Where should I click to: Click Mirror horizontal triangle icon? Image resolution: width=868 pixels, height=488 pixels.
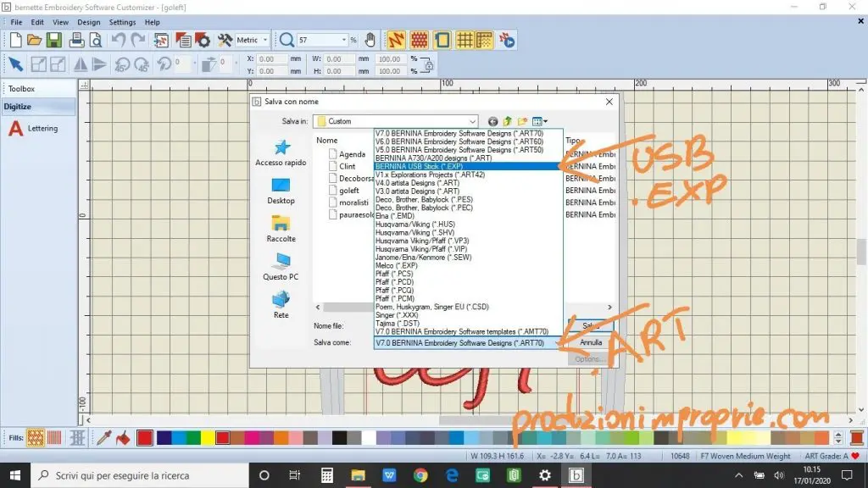81,64
